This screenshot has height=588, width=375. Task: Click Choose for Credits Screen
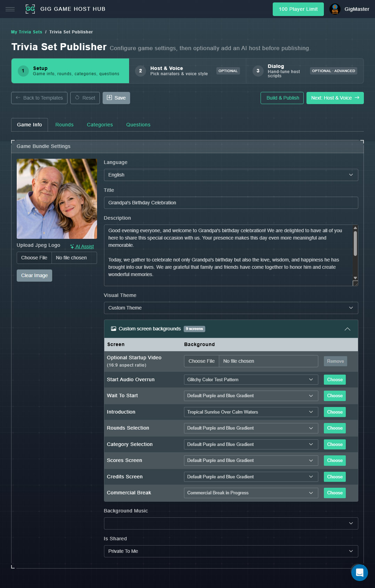[x=335, y=477]
